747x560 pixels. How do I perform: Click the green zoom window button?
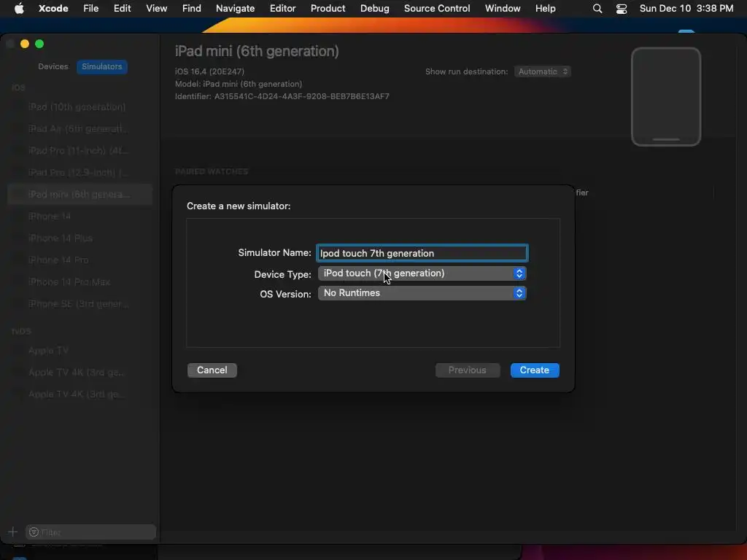pos(39,44)
